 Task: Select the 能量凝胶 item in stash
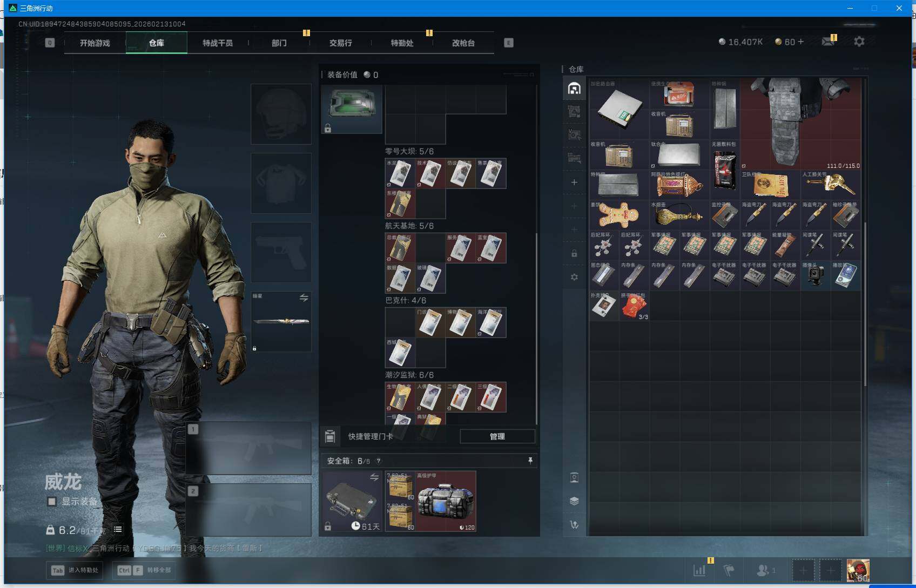(x=785, y=246)
